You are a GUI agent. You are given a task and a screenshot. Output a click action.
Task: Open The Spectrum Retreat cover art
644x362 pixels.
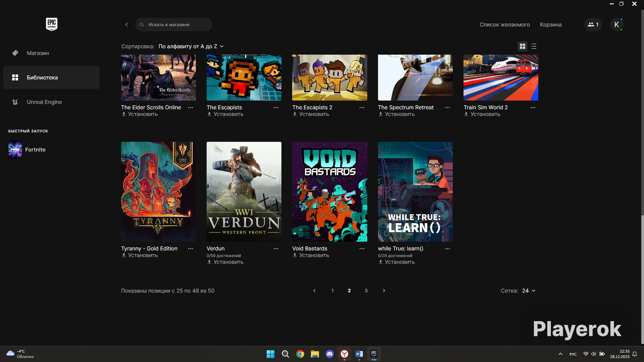[415, 77]
